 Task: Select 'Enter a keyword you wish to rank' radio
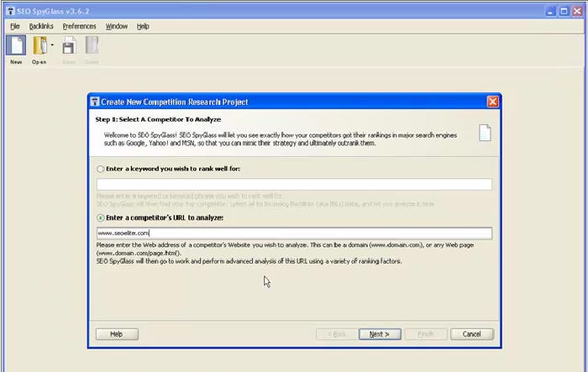pos(101,169)
